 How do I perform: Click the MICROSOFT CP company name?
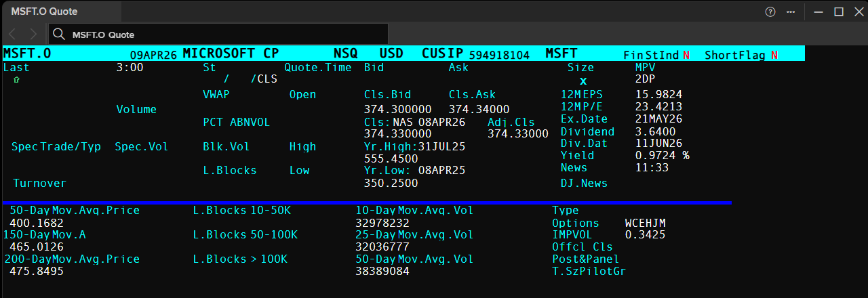(x=231, y=54)
